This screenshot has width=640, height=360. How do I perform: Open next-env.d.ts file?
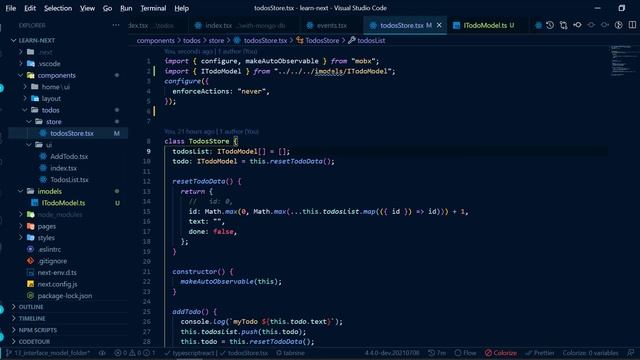(x=57, y=273)
